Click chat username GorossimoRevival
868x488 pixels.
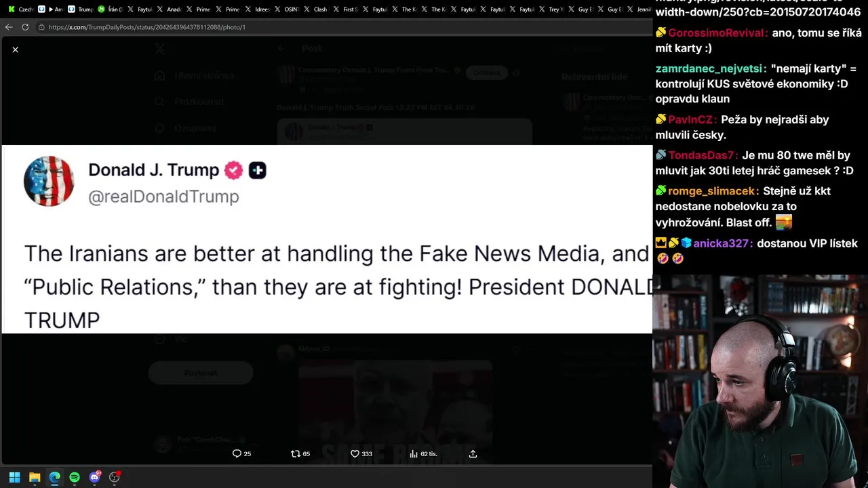coord(717,33)
